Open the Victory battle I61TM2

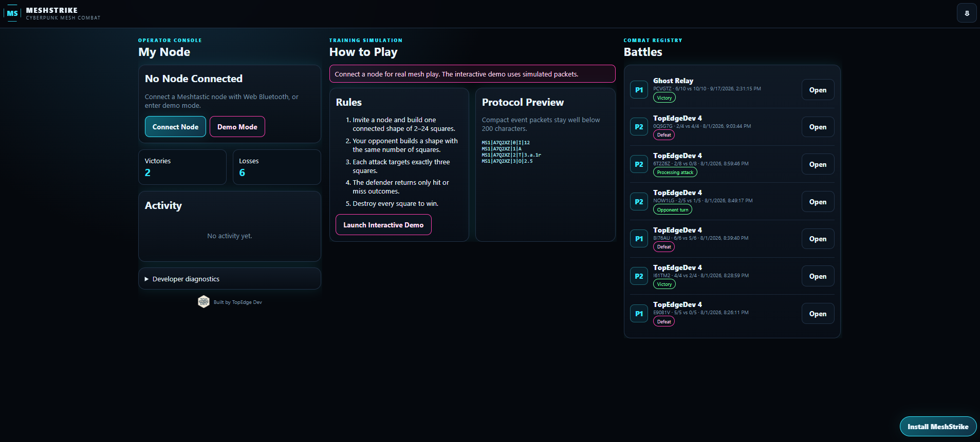(x=818, y=276)
